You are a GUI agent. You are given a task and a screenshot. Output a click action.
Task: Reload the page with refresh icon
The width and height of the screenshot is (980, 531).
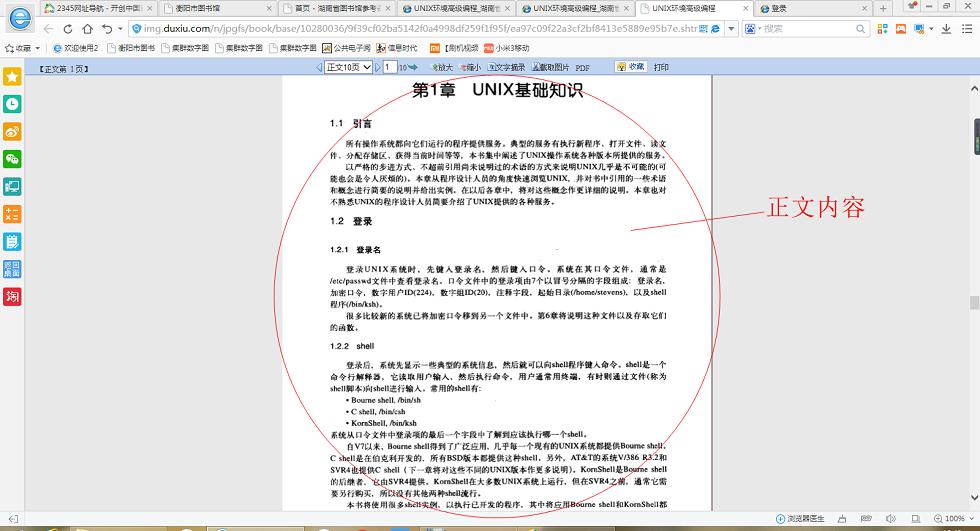tap(68, 29)
